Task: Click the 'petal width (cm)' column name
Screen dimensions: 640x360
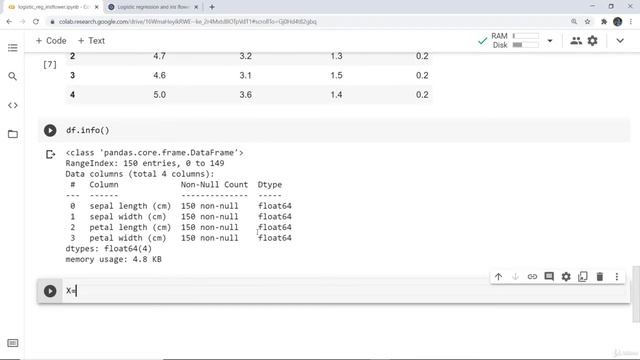Action: pos(128,238)
